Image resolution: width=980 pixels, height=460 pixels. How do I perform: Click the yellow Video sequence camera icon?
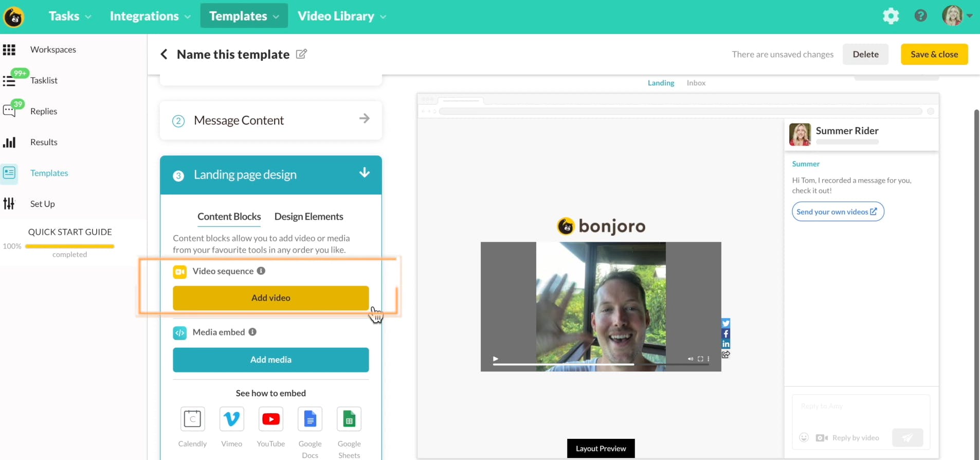pos(180,272)
